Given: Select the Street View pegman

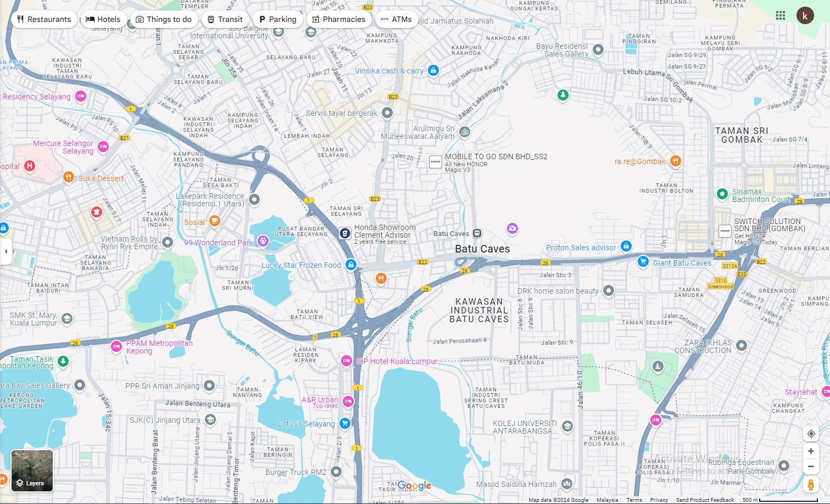Looking at the screenshot, I should coord(811,485).
